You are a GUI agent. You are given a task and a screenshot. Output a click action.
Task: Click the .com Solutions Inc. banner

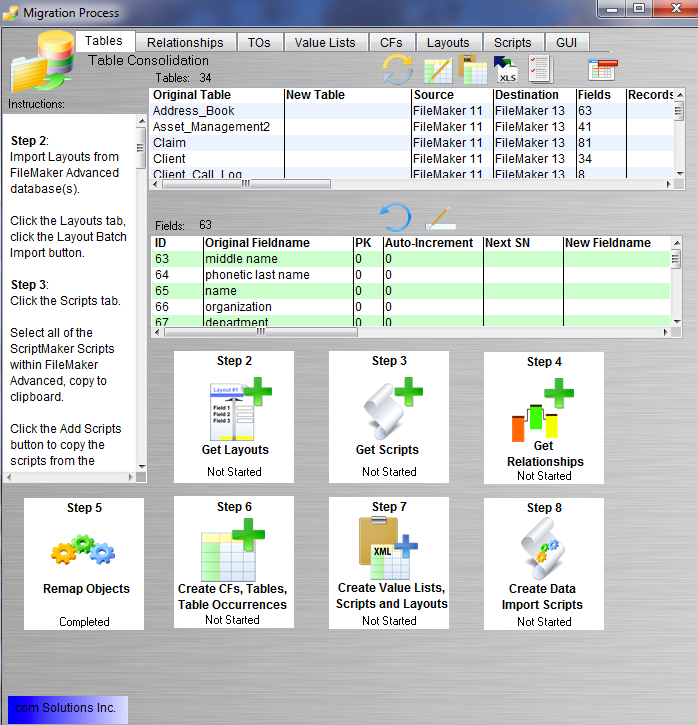[x=67, y=709]
